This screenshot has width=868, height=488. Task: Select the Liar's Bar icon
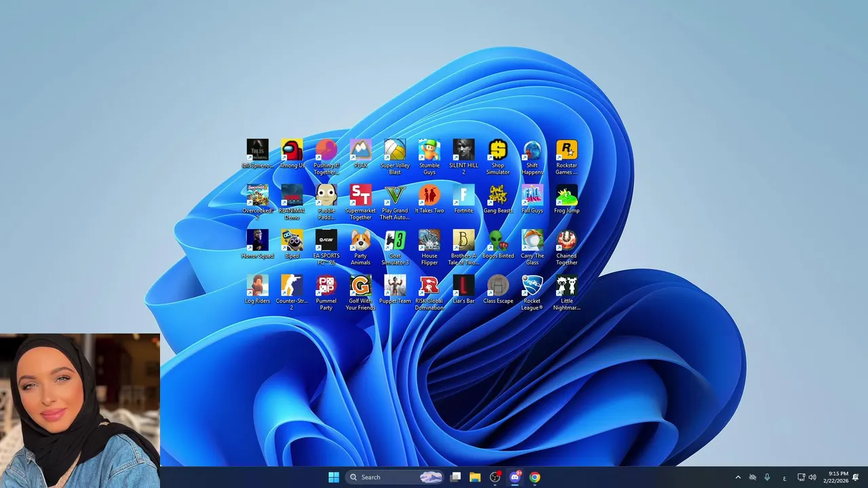pyautogui.click(x=464, y=289)
